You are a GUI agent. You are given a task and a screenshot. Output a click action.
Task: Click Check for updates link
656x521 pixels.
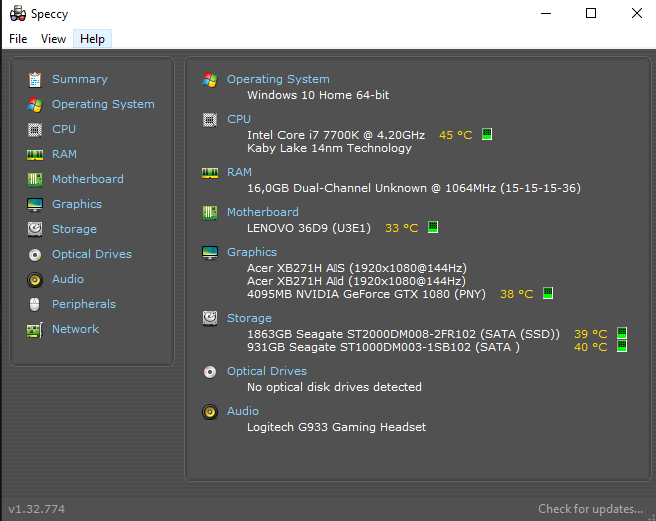click(x=590, y=509)
